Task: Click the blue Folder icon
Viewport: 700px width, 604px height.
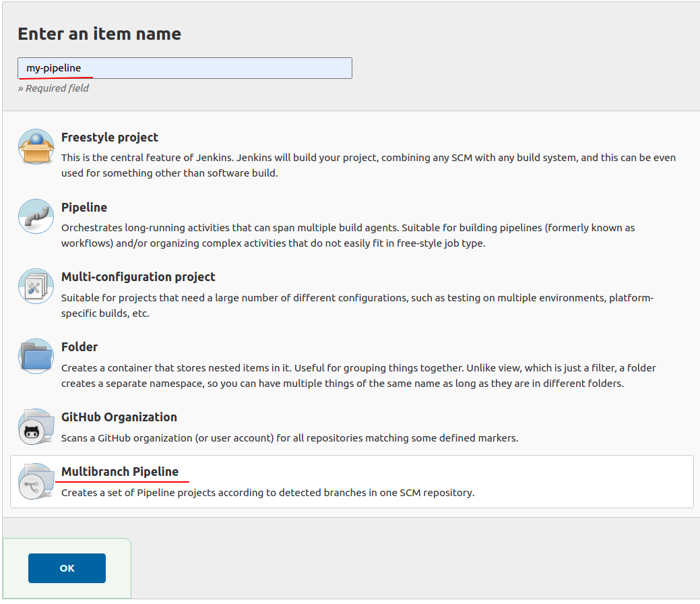Action: click(x=36, y=357)
